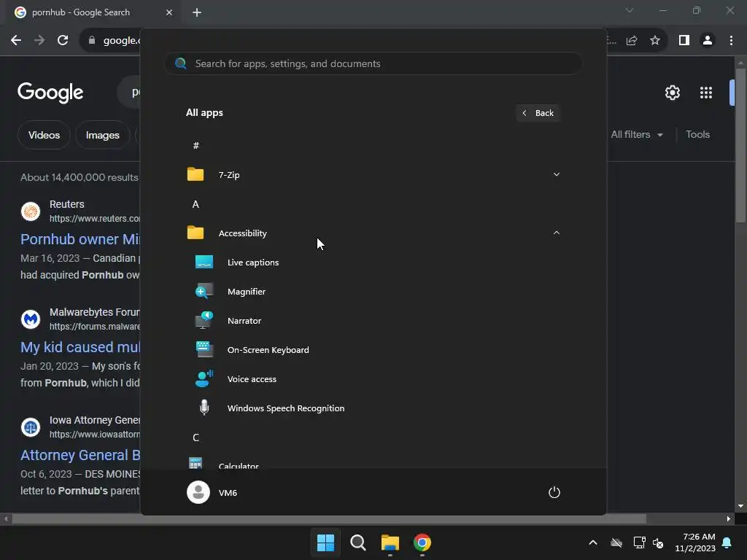Click the page vertical scrollbar thumb

click(x=740, y=145)
